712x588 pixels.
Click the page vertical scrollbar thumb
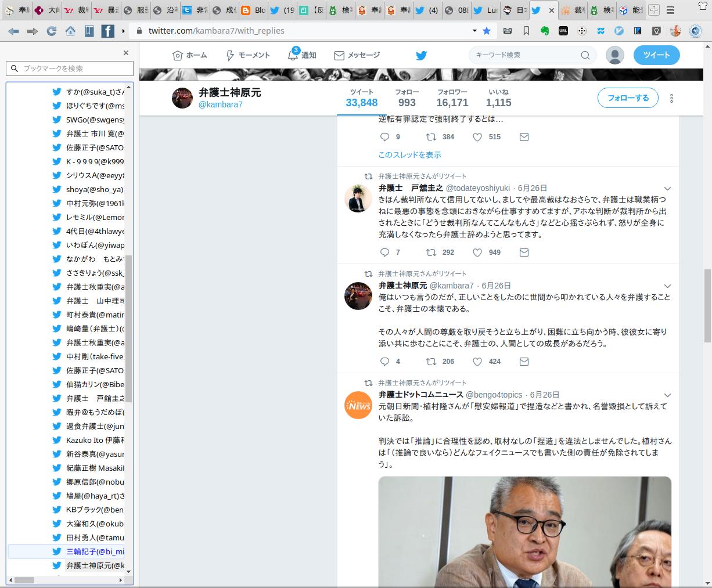click(x=707, y=306)
